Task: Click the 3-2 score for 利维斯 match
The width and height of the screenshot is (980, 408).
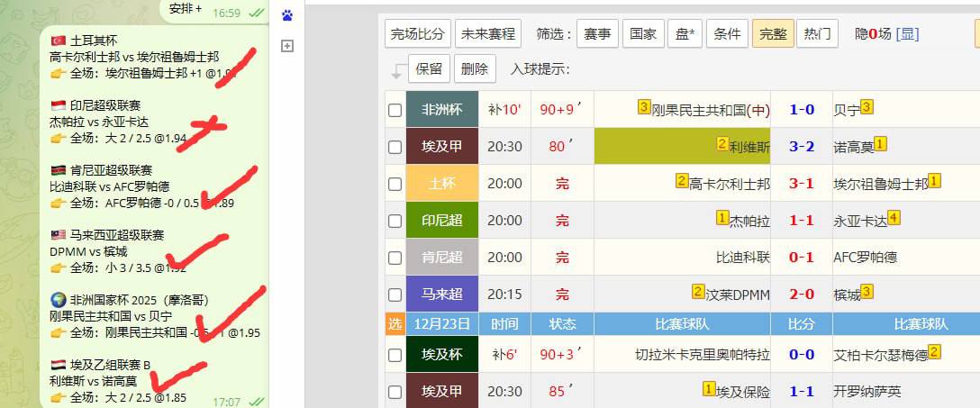Action: (801, 147)
